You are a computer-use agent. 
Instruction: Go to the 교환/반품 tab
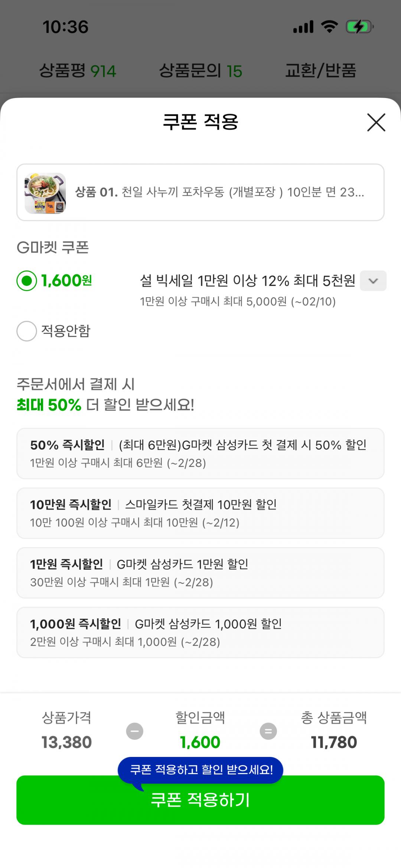click(x=320, y=71)
